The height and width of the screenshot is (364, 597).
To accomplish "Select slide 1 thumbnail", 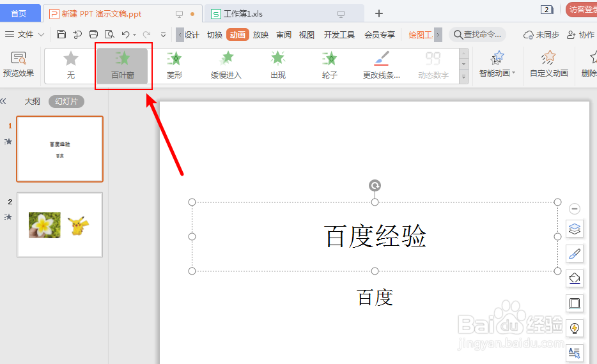I will [60, 149].
